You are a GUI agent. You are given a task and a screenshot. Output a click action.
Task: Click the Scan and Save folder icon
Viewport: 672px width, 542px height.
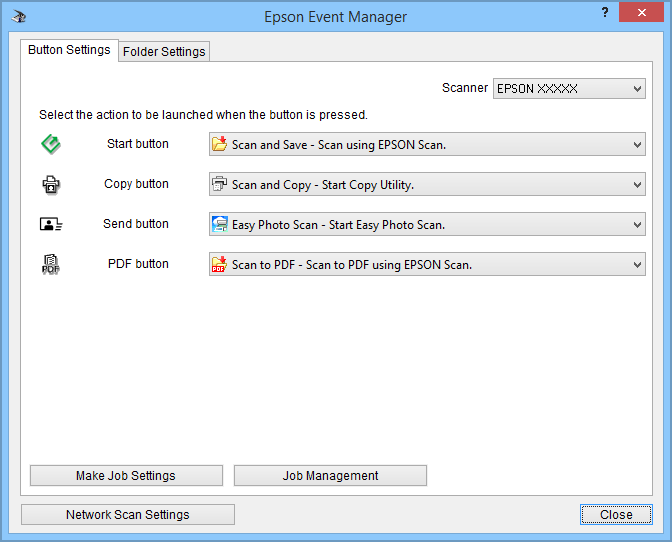tap(219, 144)
